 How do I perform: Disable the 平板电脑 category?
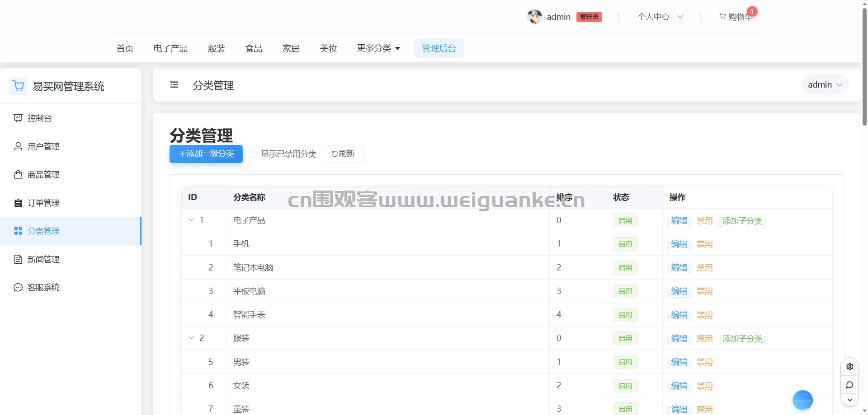[x=704, y=291]
